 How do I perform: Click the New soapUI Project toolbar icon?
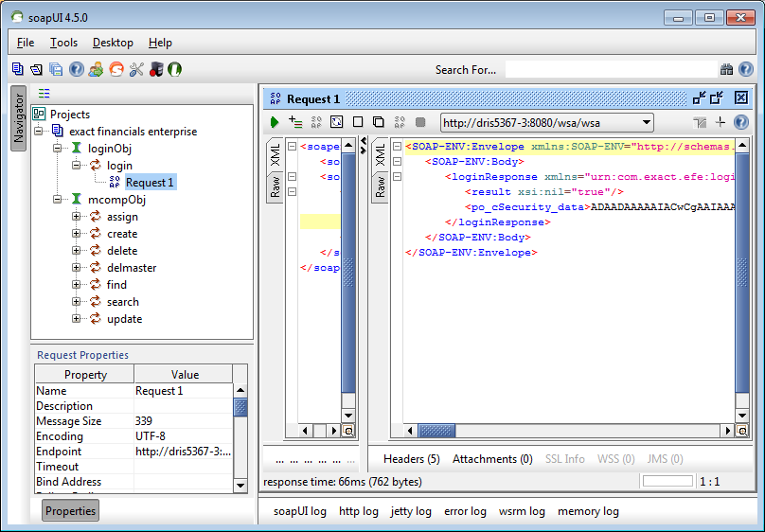tap(18, 69)
